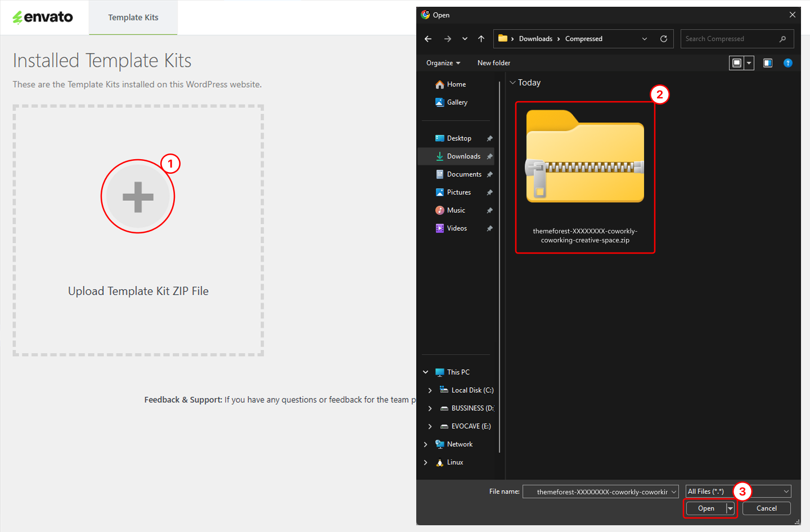The height and width of the screenshot is (532, 810).
Task: Expand the address bar history dropdown
Action: pos(645,39)
